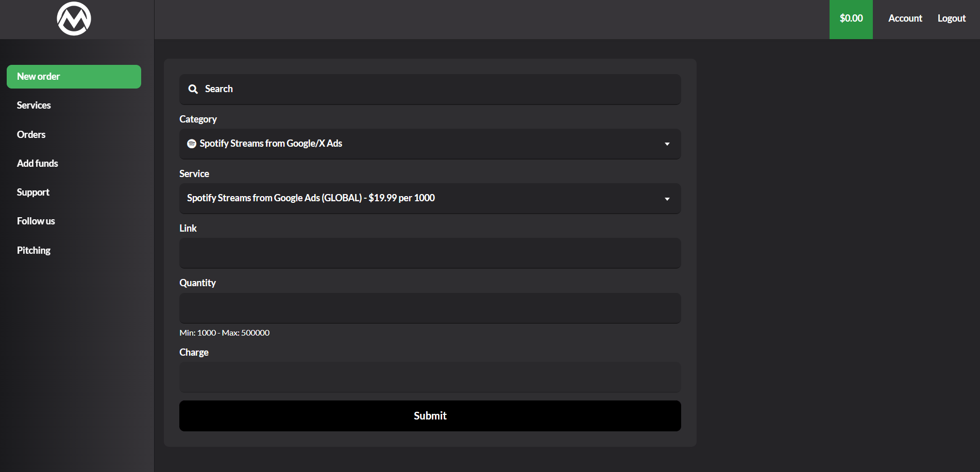Click the $0.00 balance button

point(851,19)
